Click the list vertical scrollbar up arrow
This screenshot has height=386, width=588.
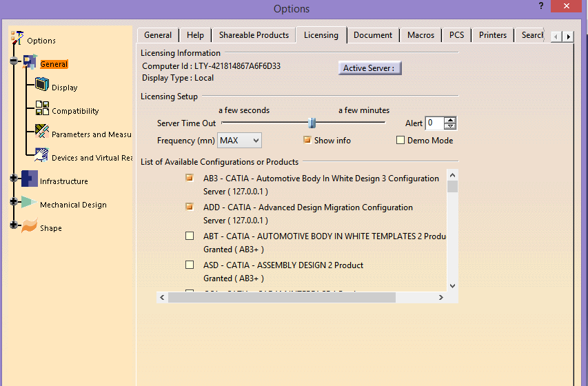click(453, 175)
